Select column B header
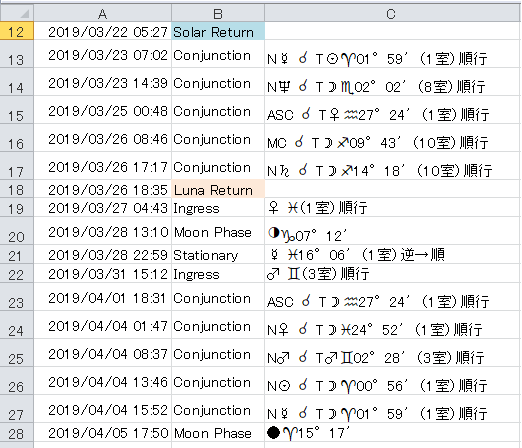522x448 pixels. (218, 14)
